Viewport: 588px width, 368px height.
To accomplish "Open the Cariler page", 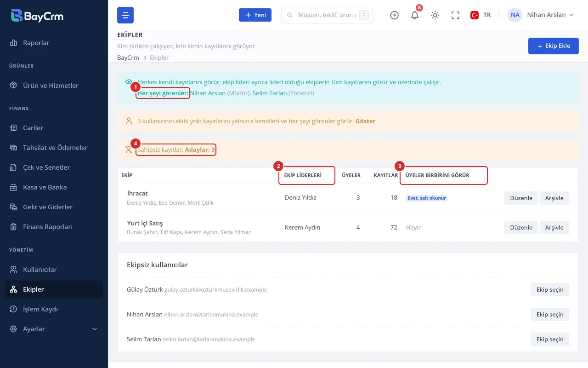I will coord(54,128).
